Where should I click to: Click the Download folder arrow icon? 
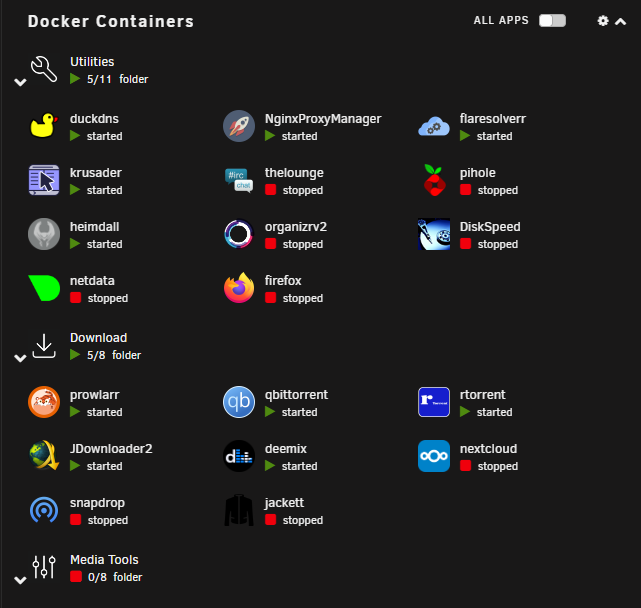click(x=44, y=346)
